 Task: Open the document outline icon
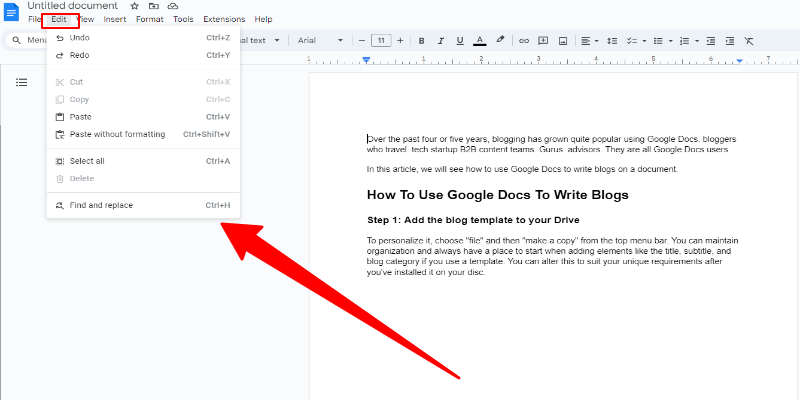tap(22, 81)
